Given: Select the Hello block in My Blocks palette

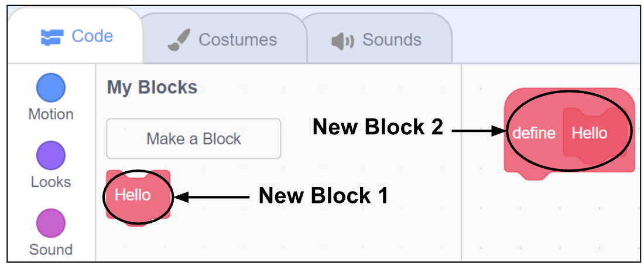Looking at the screenshot, I should point(133,195).
